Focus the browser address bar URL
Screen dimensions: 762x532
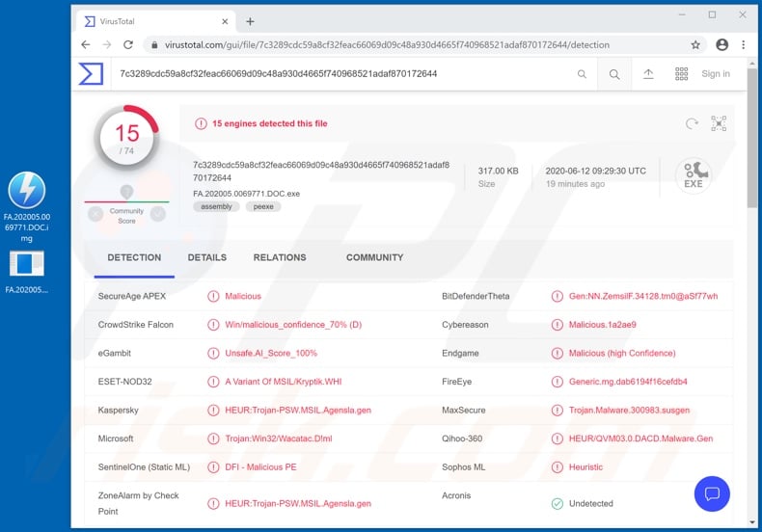(x=387, y=44)
